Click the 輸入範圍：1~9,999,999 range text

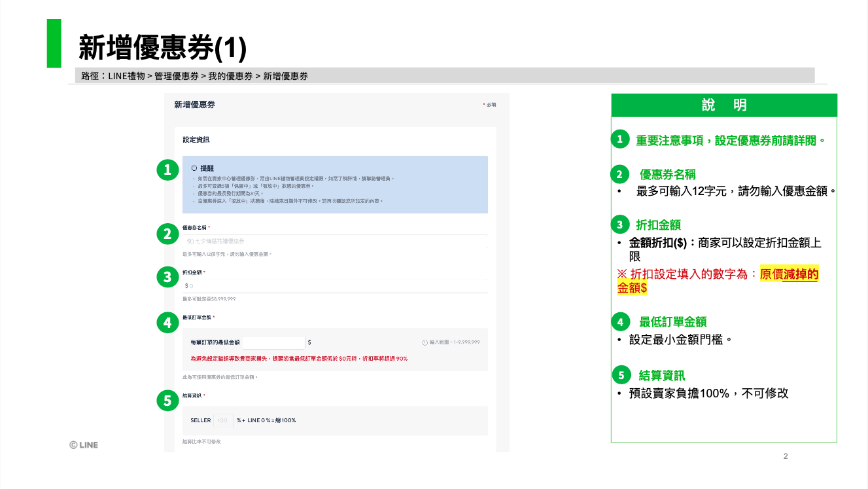tap(455, 342)
